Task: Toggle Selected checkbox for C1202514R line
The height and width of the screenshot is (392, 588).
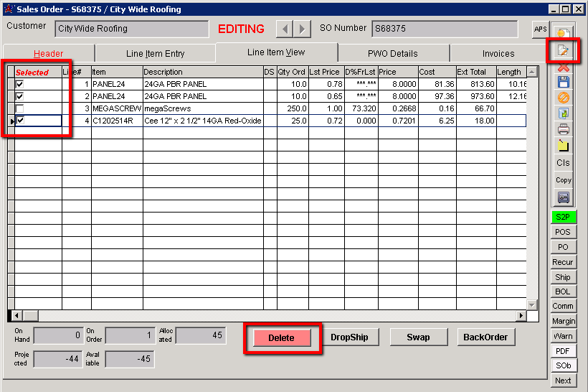Action: pyautogui.click(x=20, y=121)
